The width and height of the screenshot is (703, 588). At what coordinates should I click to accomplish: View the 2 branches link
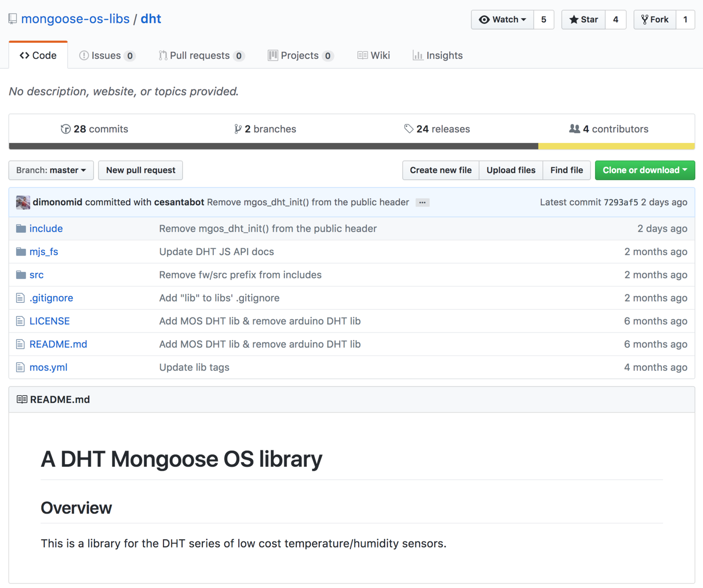pyautogui.click(x=265, y=129)
